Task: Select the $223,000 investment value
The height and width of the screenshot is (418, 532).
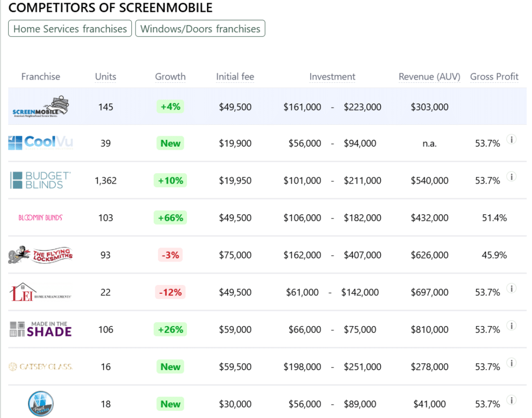Action: pos(362,107)
